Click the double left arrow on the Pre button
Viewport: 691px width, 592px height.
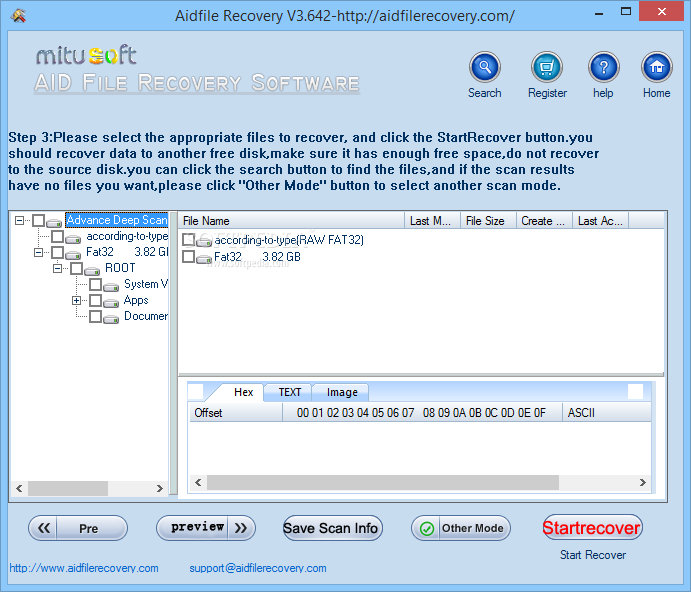click(x=44, y=528)
